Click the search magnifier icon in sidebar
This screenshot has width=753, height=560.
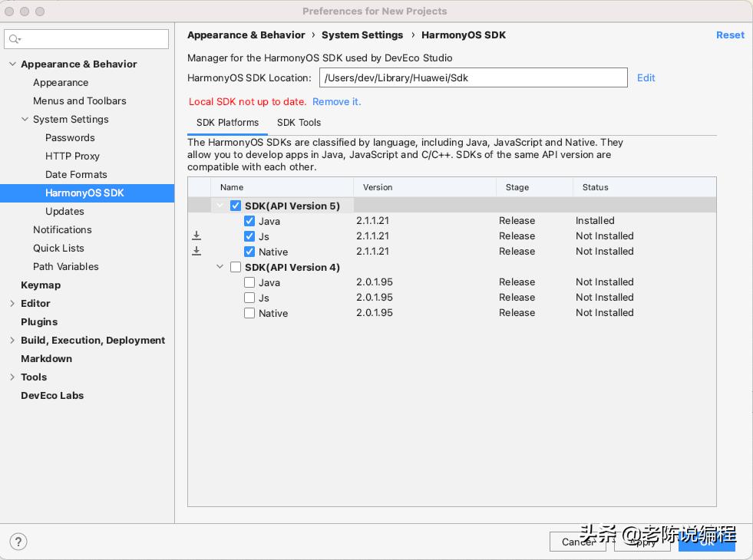(x=15, y=39)
